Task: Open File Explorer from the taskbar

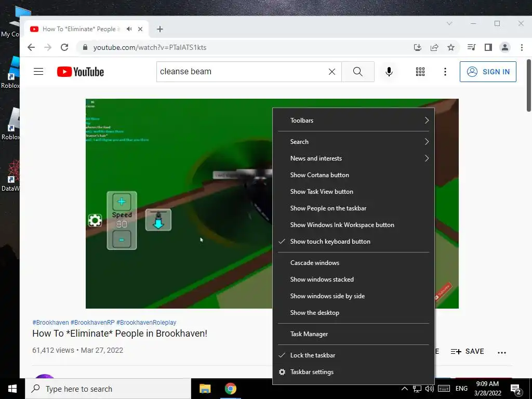Action: point(205,389)
